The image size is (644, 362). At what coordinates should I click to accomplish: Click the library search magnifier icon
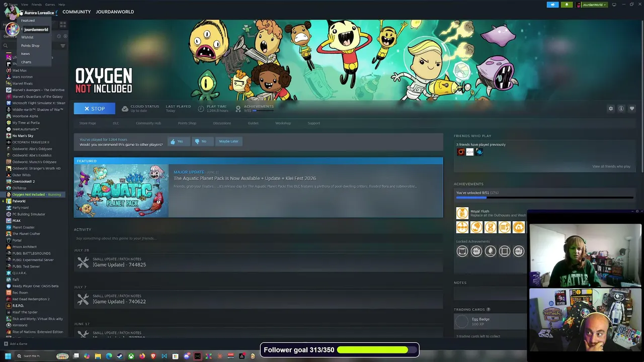[x=6, y=46]
